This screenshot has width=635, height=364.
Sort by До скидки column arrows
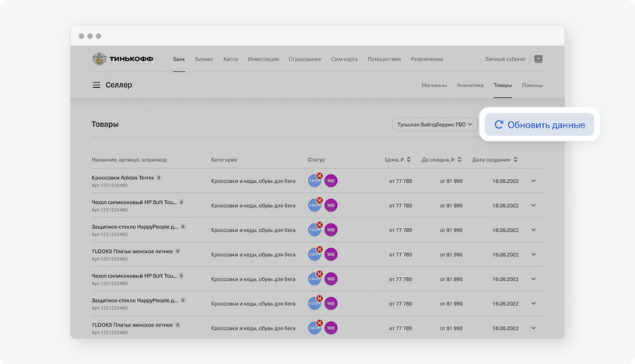coord(459,159)
